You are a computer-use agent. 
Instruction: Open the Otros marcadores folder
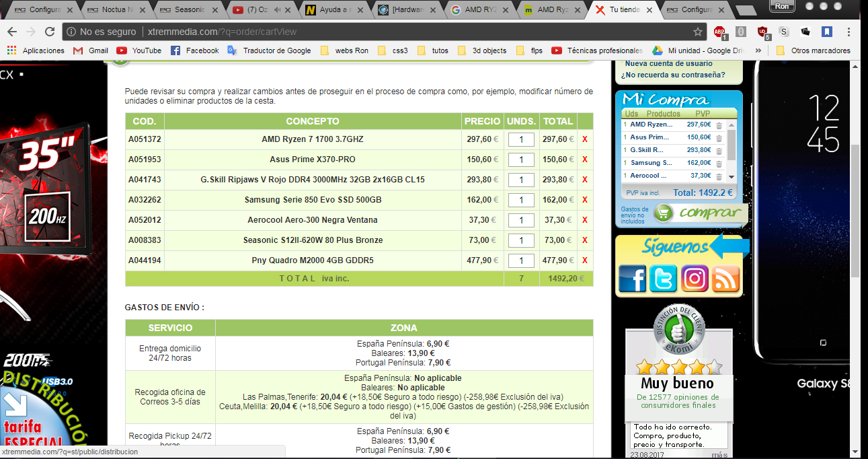pos(814,50)
